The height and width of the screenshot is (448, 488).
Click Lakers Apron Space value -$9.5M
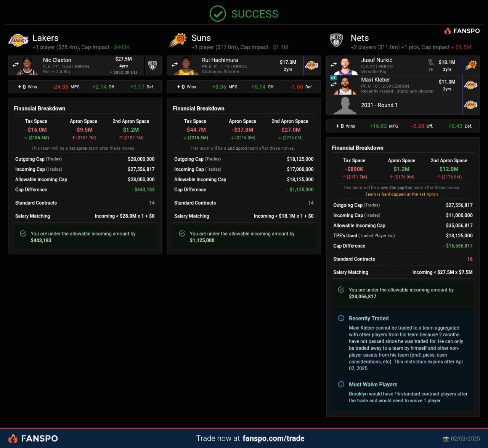click(83, 130)
